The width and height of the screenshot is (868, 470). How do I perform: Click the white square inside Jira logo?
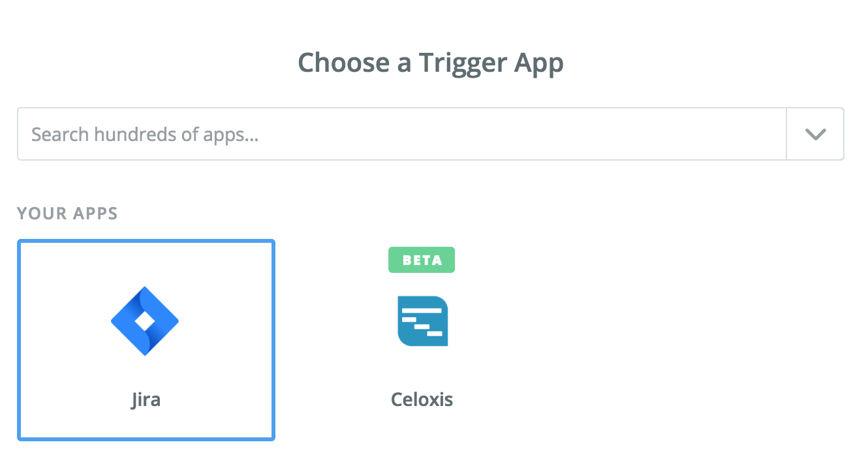click(145, 321)
